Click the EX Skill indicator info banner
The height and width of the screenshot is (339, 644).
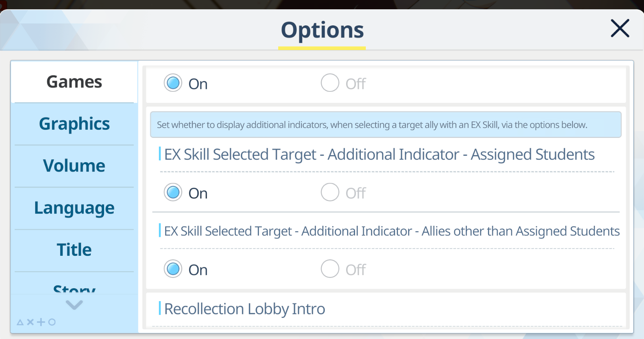coord(385,125)
